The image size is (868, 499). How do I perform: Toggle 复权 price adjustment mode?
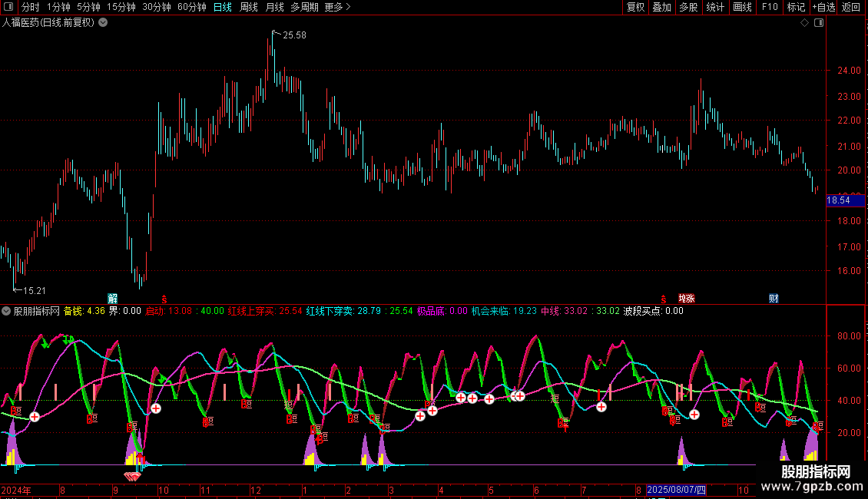click(x=635, y=7)
